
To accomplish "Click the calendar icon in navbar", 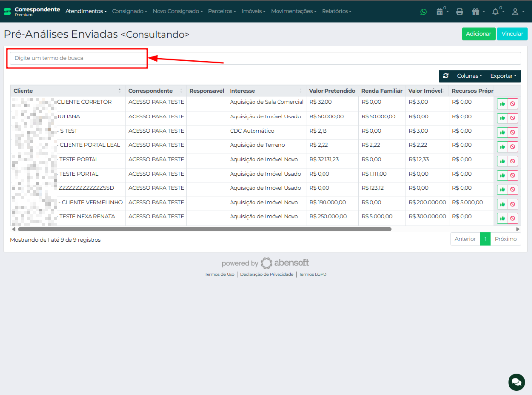I will pyautogui.click(x=440, y=12).
